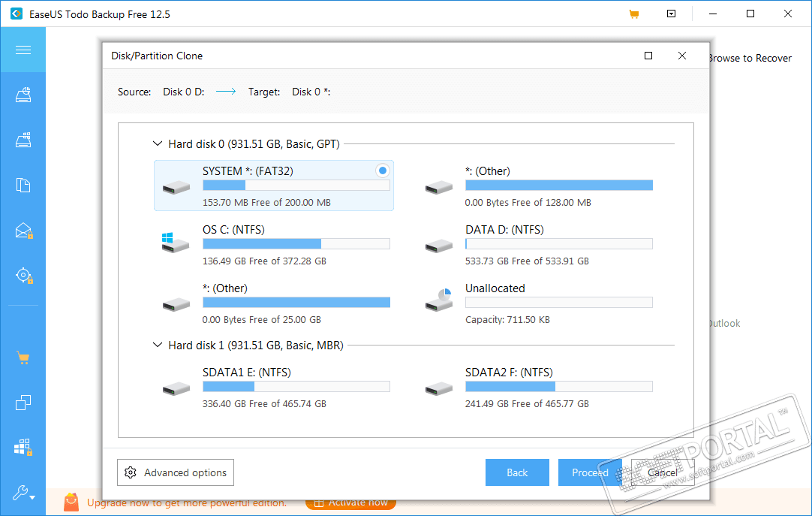Open Mail Backup sidebar icon

24,231
